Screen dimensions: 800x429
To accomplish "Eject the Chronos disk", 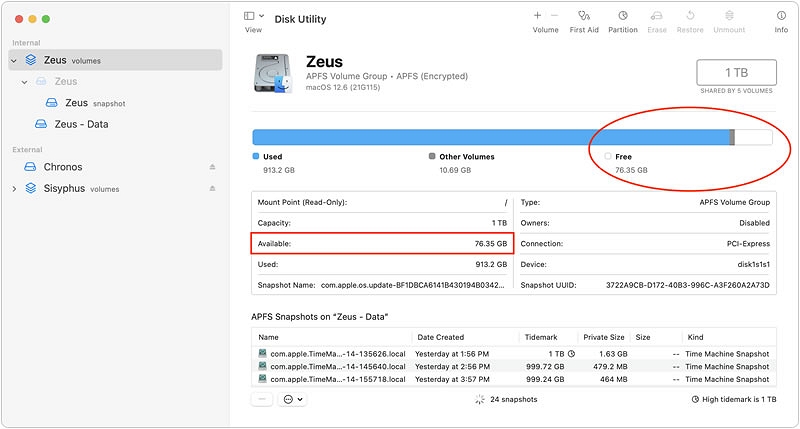I will pyautogui.click(x=212, y=167).
